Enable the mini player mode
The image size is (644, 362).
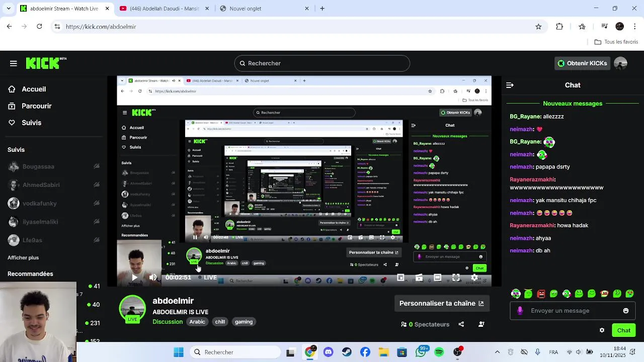coord(400,278)
